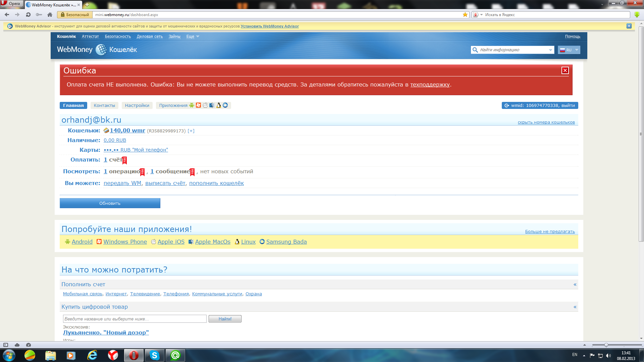
Task: Close the red Ошибка error banner
Action: [x=565, y=70]
